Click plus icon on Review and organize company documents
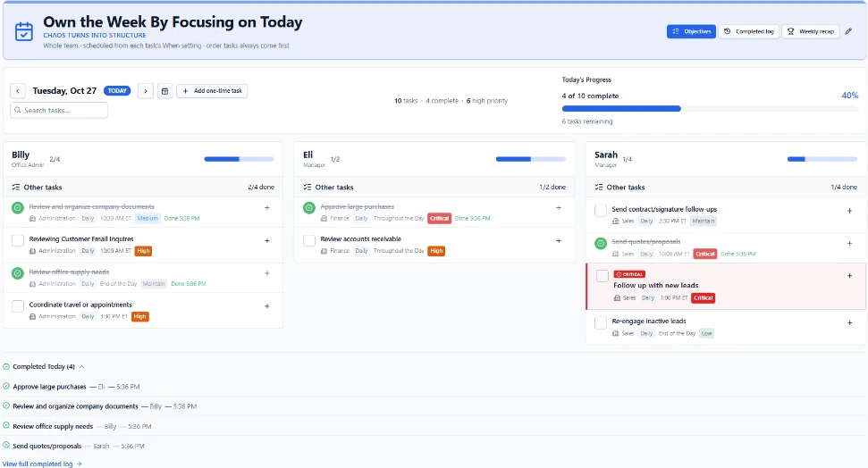 pyautogui.click(x=266, y=207)
